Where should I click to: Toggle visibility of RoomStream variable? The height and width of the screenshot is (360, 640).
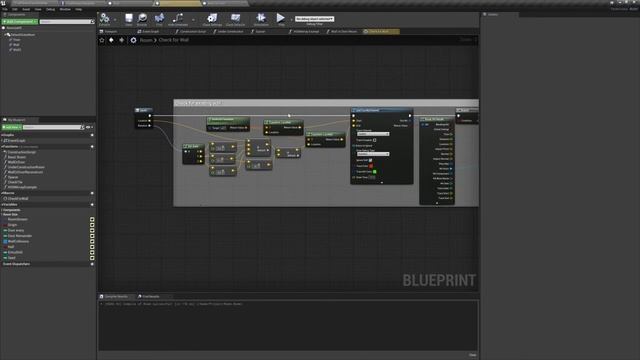92,220
